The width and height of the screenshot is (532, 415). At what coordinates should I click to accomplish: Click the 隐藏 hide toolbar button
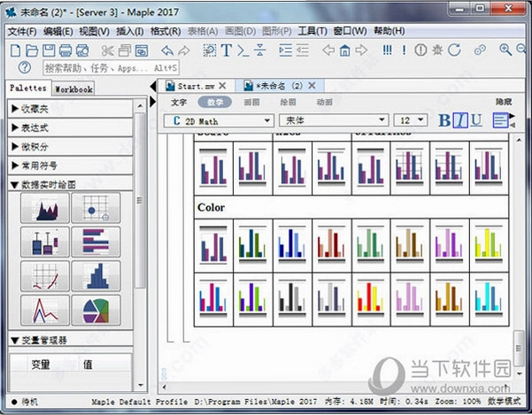click(504, 102)
